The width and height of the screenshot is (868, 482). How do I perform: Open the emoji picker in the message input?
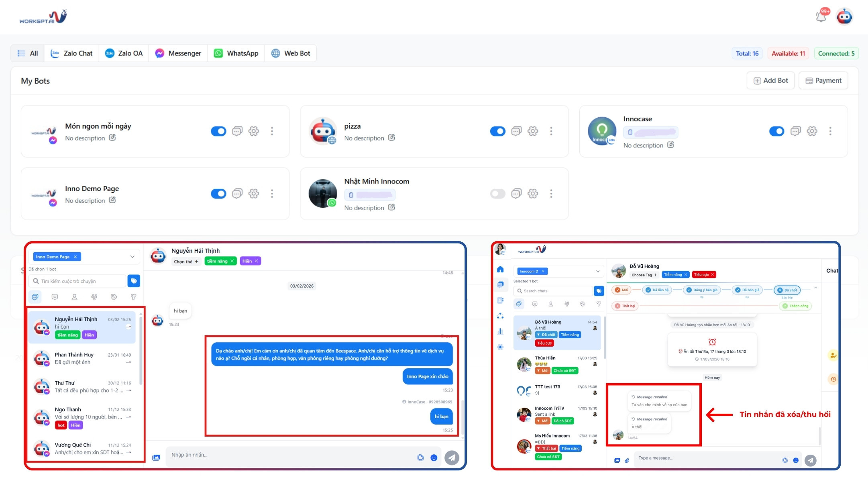(x=434, y=457)
